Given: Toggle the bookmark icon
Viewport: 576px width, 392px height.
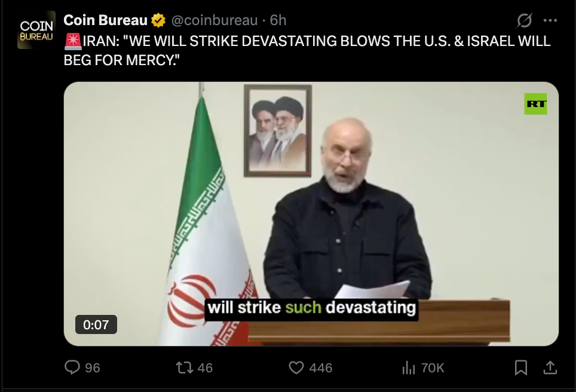Looking at the screenshot, I should tap(521, 367).
